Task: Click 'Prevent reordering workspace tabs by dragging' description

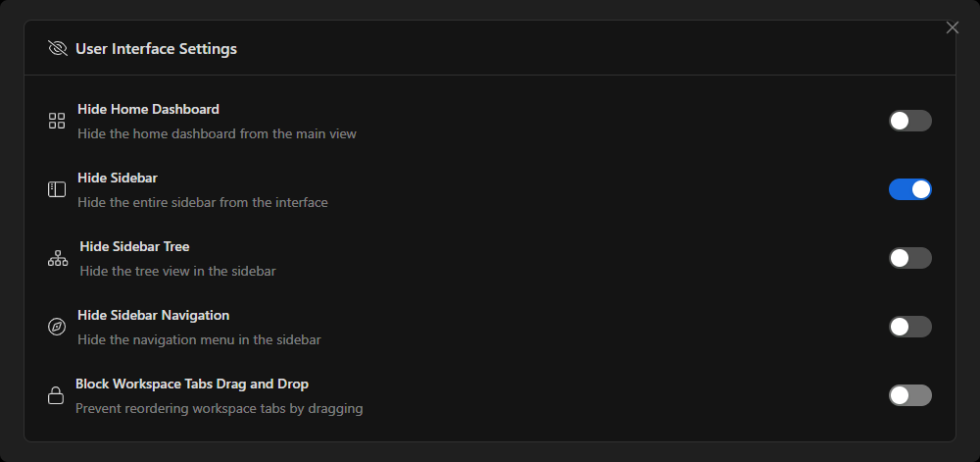Action: click(219, 408)
